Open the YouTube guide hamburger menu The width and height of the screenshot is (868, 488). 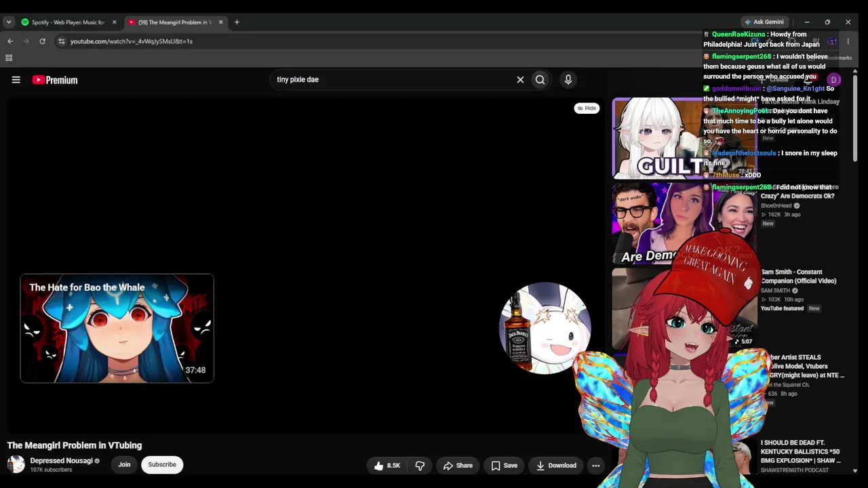[16, 80]
